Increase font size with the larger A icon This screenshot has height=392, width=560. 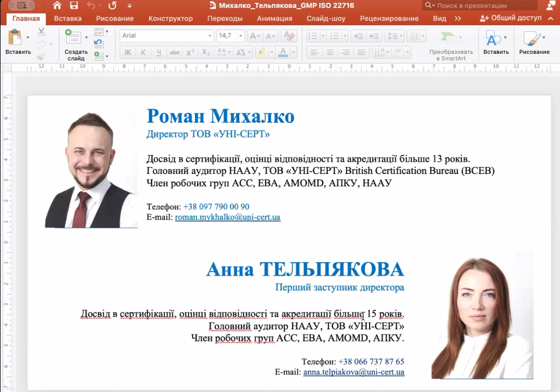click(253, 36)
